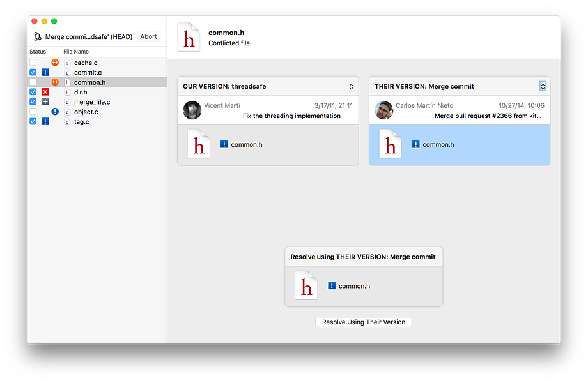Sort by the File Name column header
The width and height of the screenshot is (588, 383).
pos(76,52)
